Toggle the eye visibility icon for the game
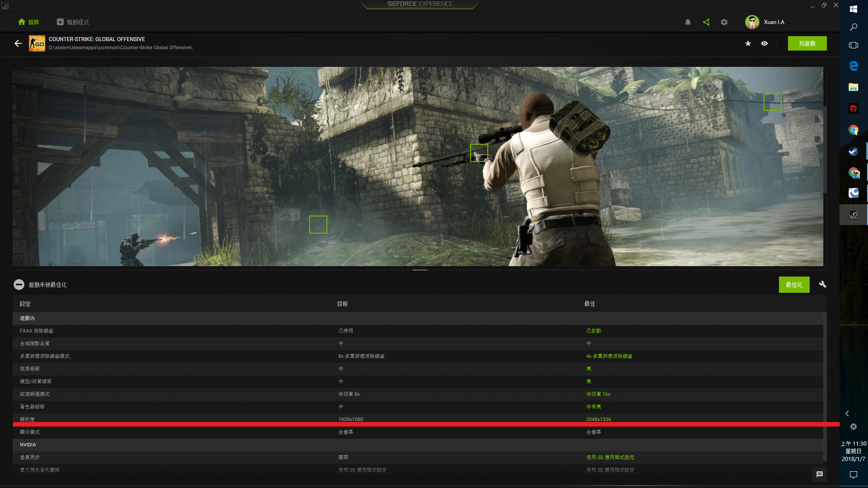 (764, 43)
